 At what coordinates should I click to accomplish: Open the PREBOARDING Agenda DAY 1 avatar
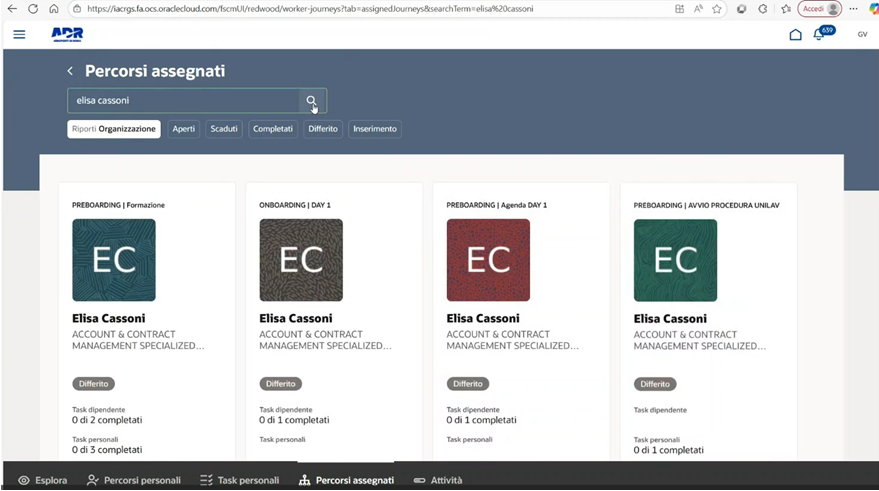click(x=488, y=260)
